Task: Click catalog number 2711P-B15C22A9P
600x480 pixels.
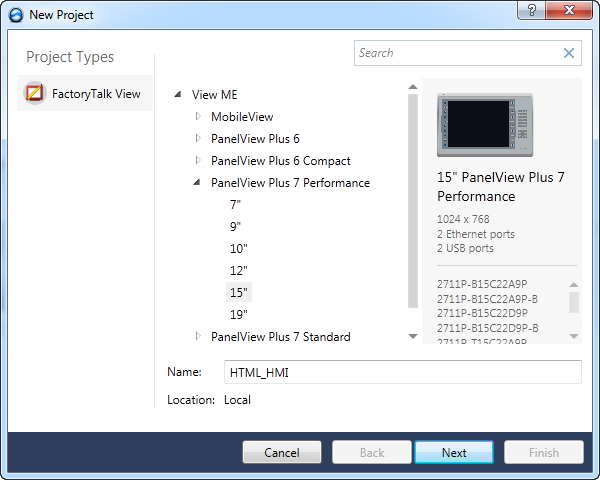Action: [x=482, y=284]
